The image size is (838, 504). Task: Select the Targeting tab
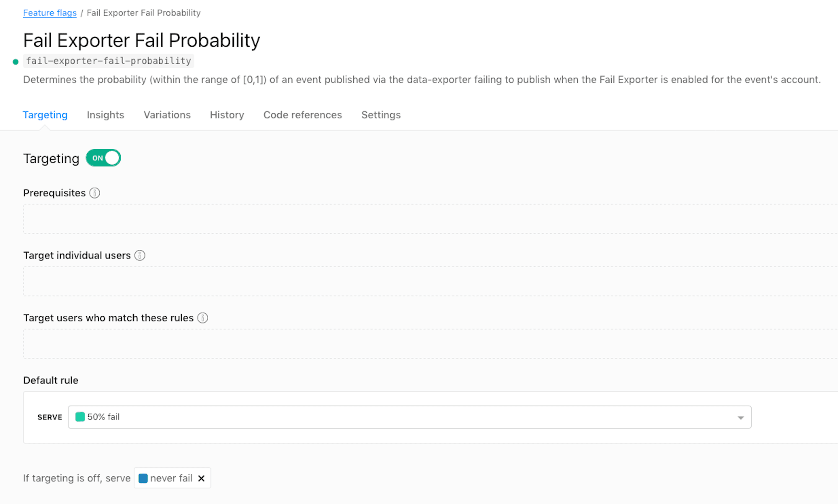pyautogui.click(x=45, y=115)
